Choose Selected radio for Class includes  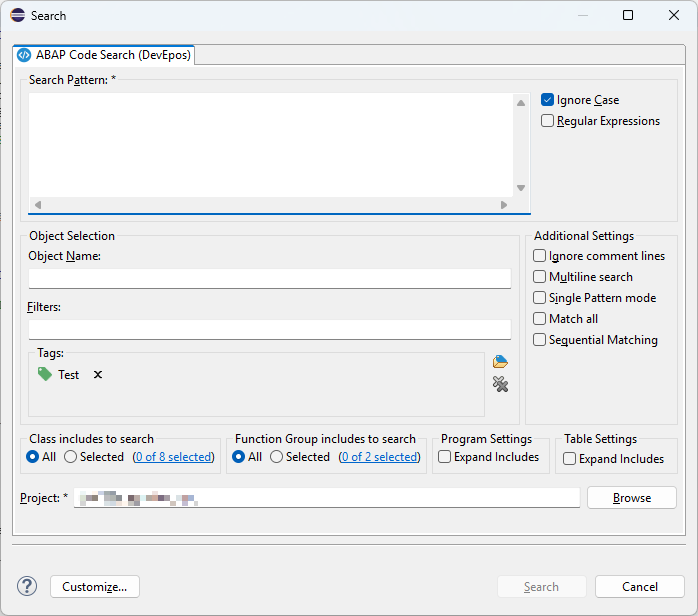pyautogui.click(x=70, y=457)
